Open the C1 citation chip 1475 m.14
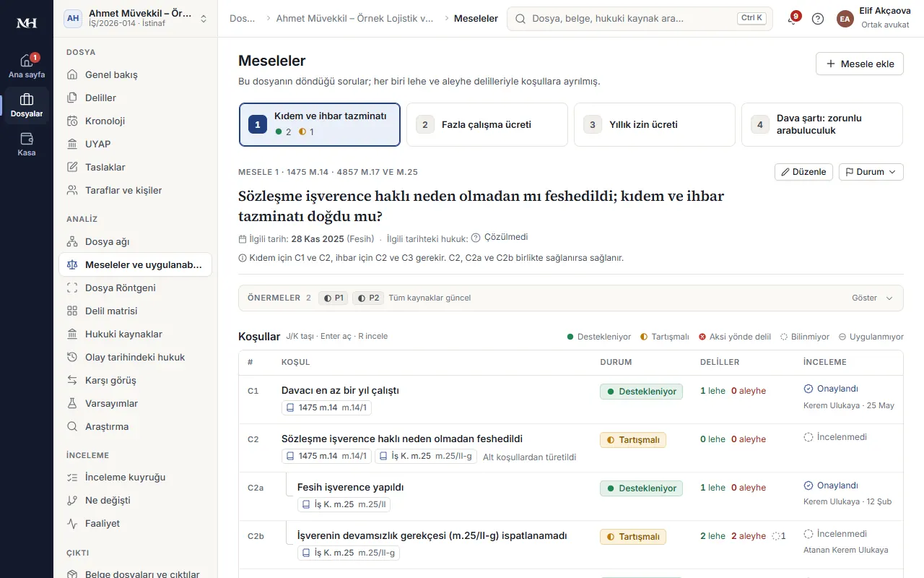Image resolution: width=924 pixels, height=578 pixels. coord(326,407)
